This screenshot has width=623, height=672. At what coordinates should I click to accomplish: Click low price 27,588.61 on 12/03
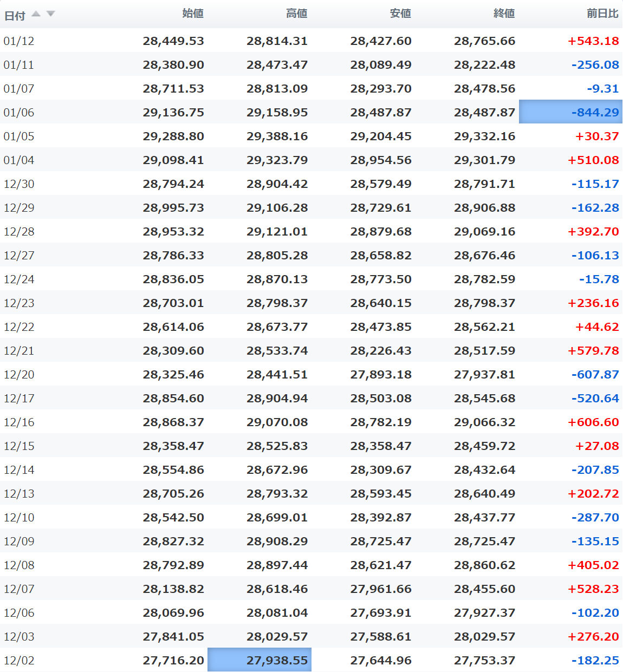381,636
